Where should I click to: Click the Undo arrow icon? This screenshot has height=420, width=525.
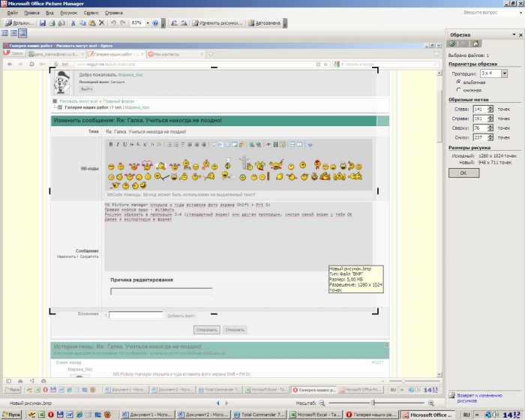pos(113,23)
